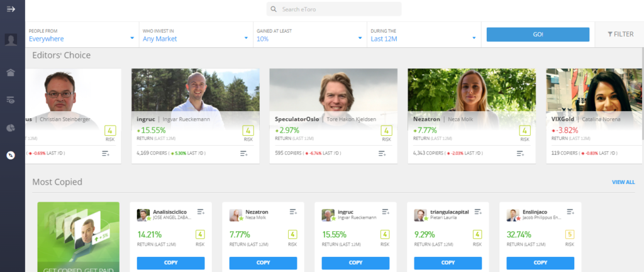Open the Discover compass icon in the sidebar

[11, 155]
